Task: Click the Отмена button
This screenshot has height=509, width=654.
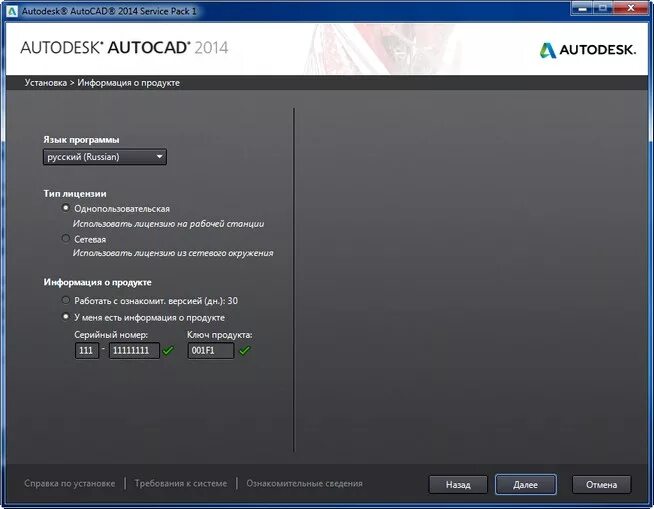Action: 601,485
